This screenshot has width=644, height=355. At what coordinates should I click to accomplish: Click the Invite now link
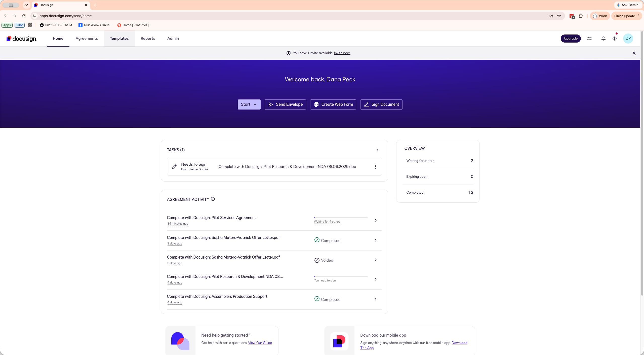click(342, 53)
